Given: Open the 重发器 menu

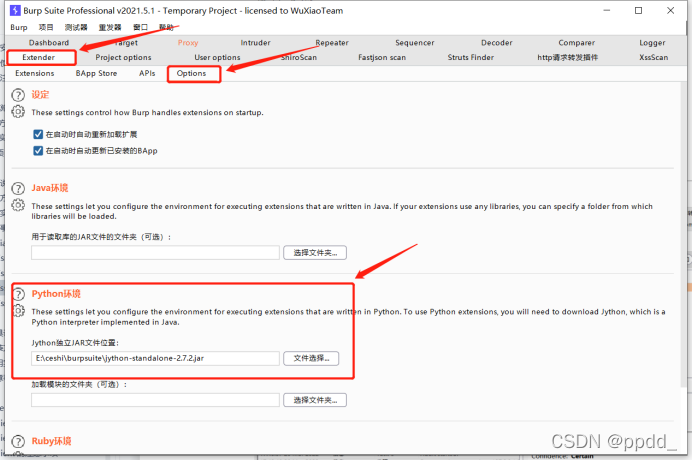Looking at the screenshot, I should pos(110,27).
